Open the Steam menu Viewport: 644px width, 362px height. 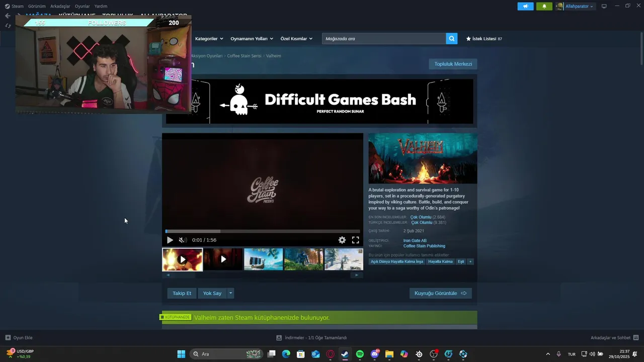(14, 6)
